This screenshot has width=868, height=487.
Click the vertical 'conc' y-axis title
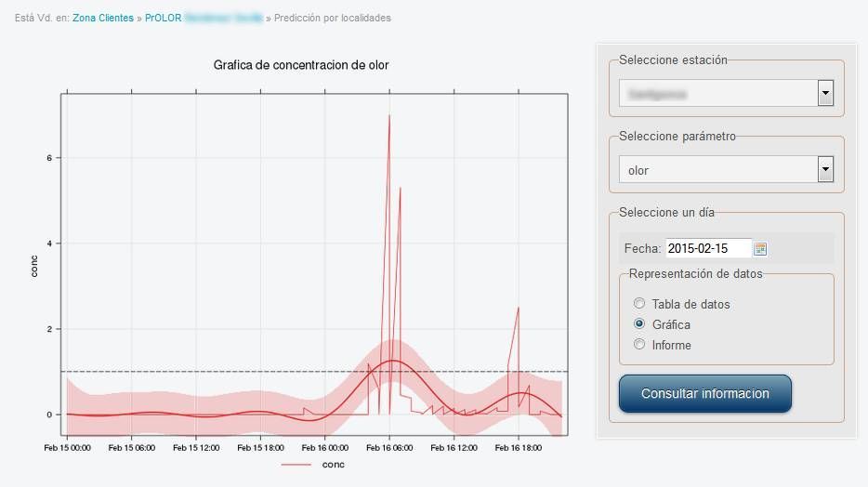click(x=34, y=266)
